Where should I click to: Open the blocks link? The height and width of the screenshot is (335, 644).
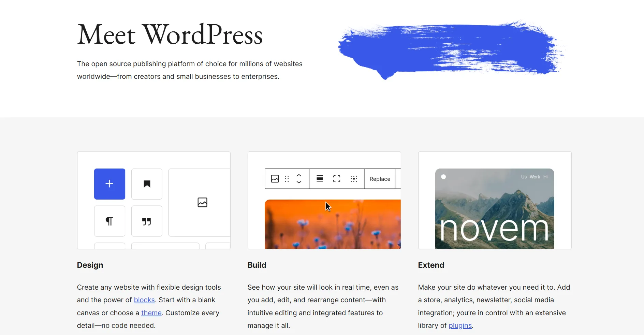[144, 300]
